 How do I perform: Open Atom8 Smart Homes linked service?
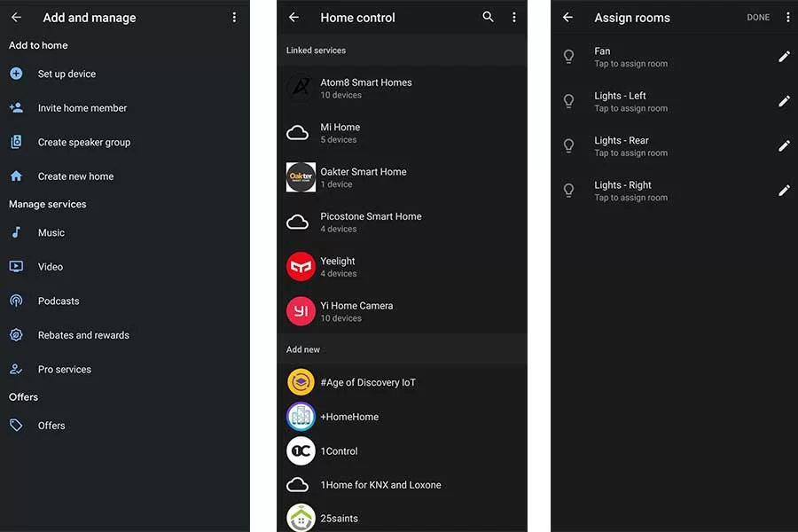tap(402, 88)
